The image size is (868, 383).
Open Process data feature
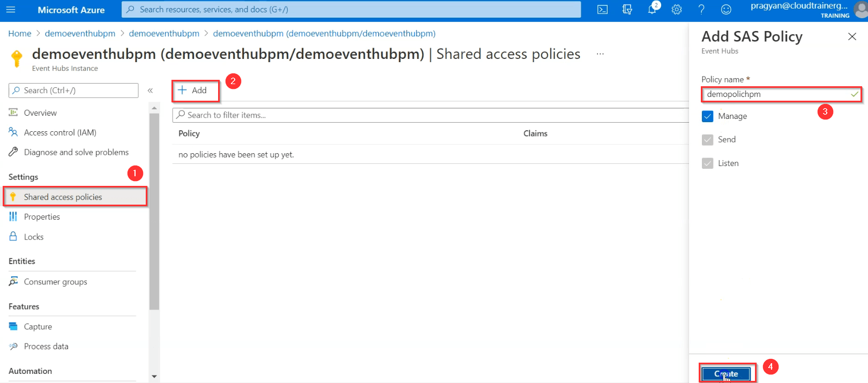pos(46,346)
